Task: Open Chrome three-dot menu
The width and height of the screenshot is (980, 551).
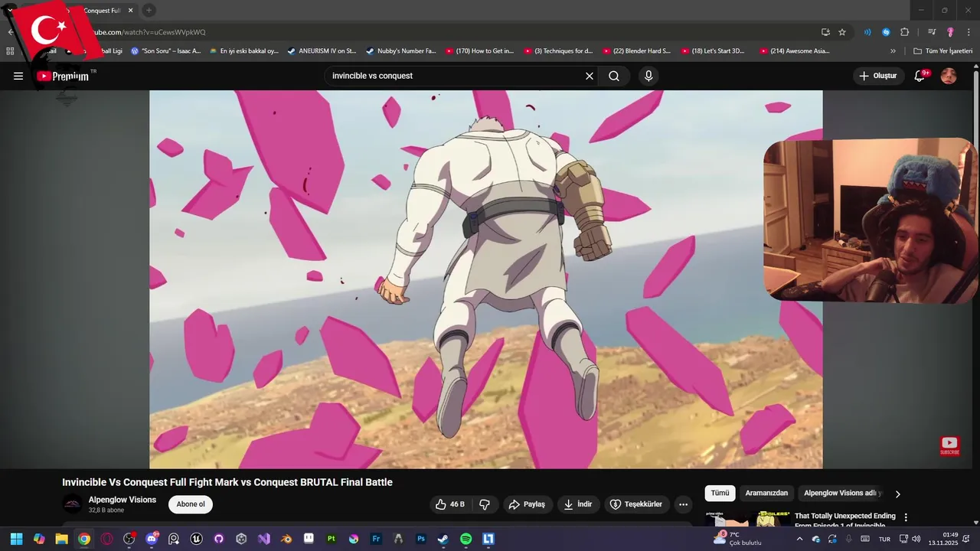Action: pyautogui.click(x=969, y=32)
